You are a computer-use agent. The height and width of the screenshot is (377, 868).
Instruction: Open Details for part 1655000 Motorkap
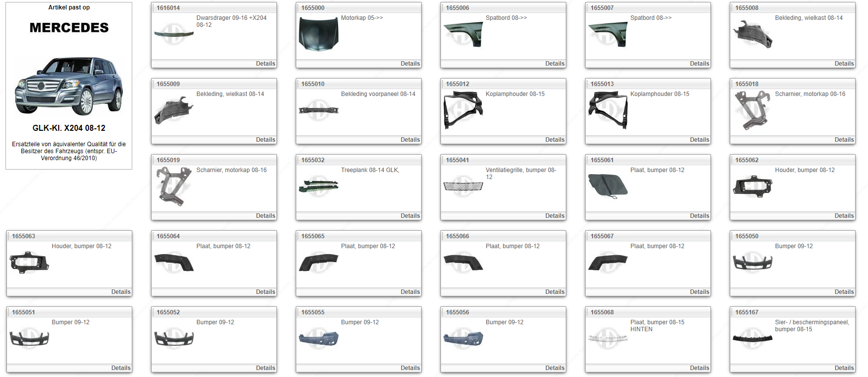pyautogui.click(x=410, y=64)
